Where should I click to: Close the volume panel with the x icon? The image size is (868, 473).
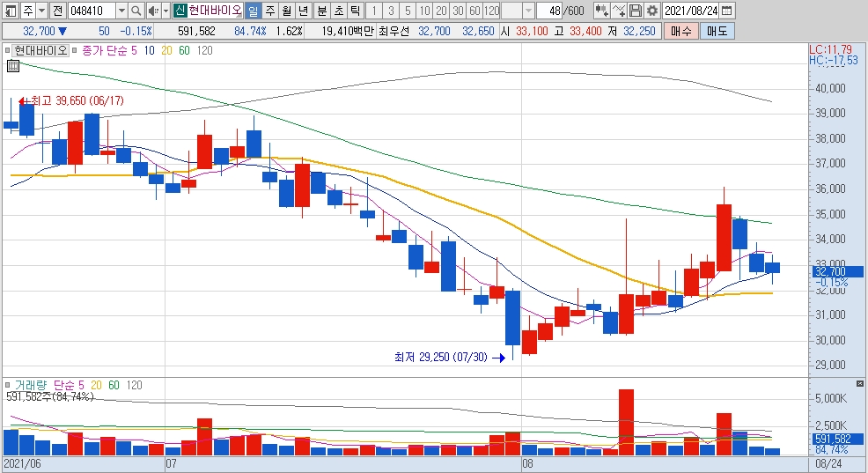pos(860,383)
